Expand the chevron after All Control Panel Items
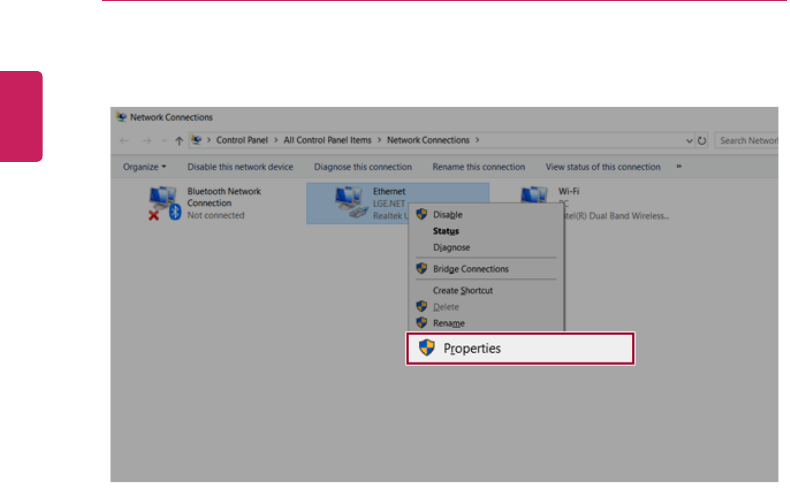Viewport: 790px width, 504px height. coord(379,140)
